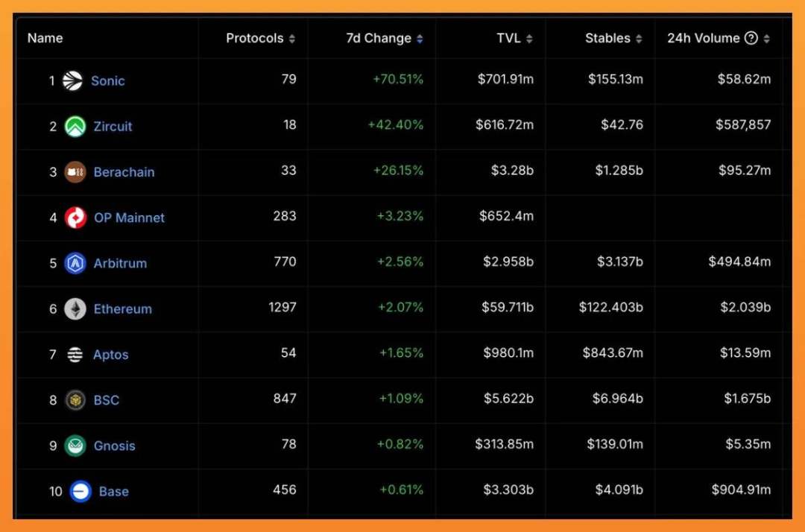
Task: Click the Sonic chain logo icon
Action: point(72,80)
